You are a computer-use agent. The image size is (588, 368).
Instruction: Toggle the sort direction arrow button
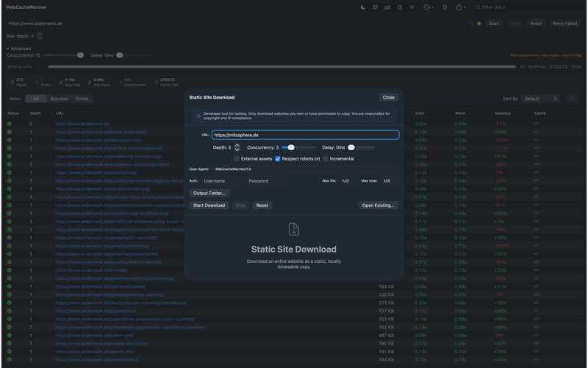click(x=573, y=99)
